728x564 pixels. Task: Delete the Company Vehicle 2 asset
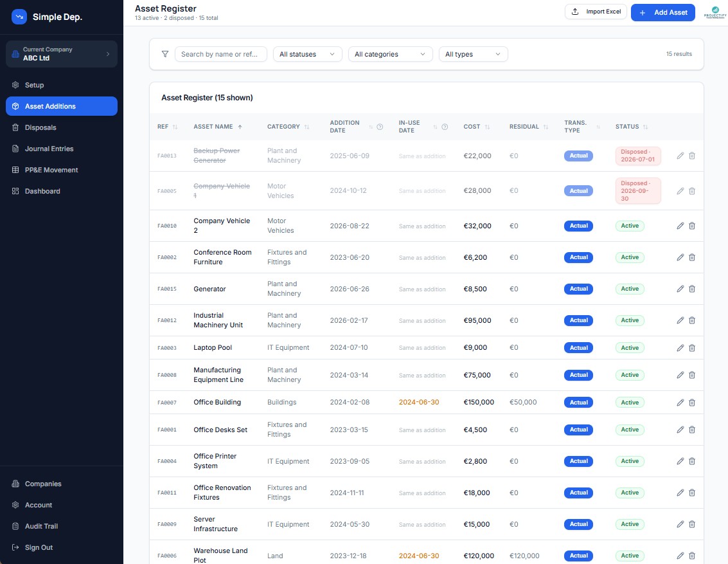coord(692,226)
